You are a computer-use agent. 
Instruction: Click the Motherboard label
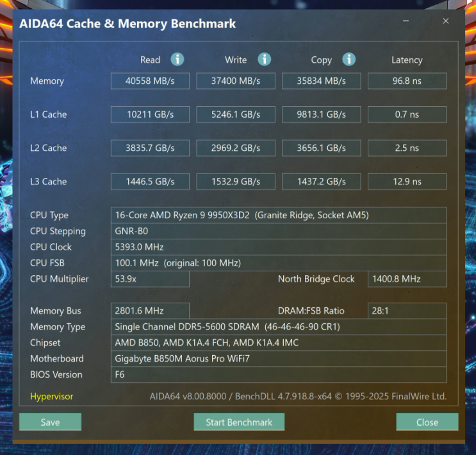tap(57, 358)
